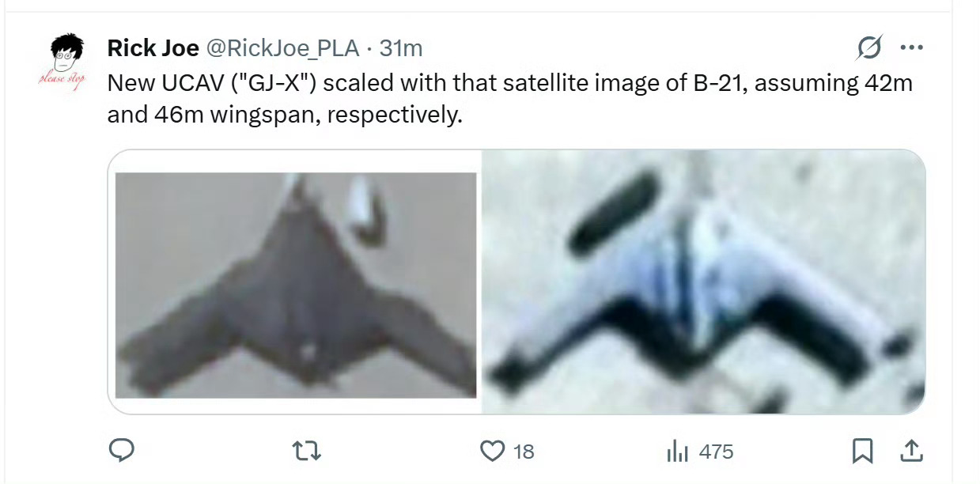Viewport: 980px width, 484px height.
Task: Repost using the retweet arrows icon
Action: click(305, 452)
